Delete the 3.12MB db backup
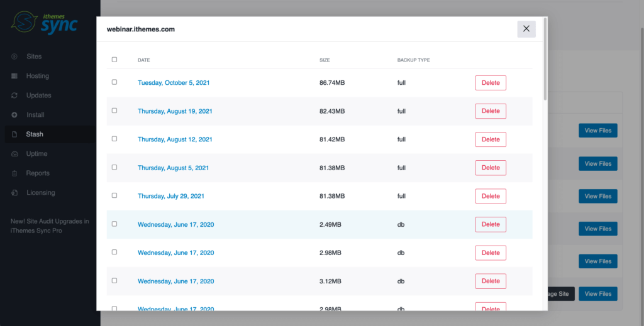The width and height of the screenshot is (644, 326). click(x=491, y=281)
